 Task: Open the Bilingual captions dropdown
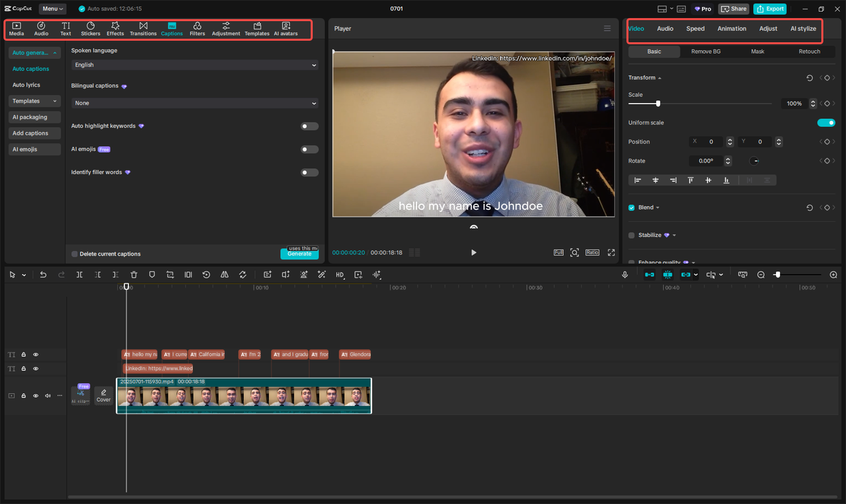click(x=194, y=103)
